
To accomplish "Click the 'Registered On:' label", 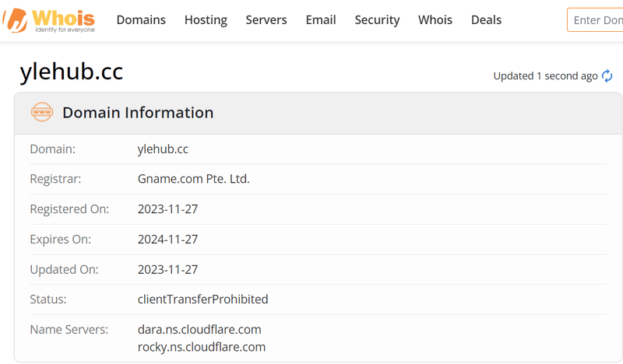I will [69, 209].
